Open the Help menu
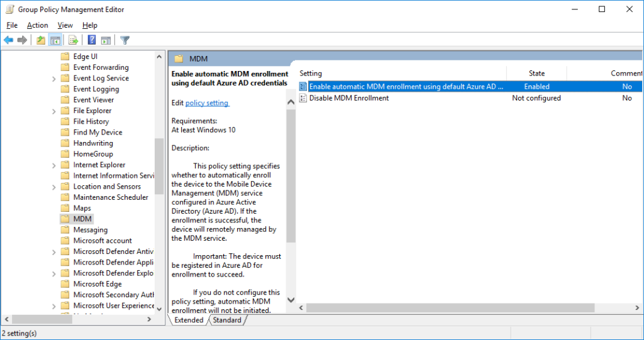This screenshot has height=340, width=644. (89, 25)
